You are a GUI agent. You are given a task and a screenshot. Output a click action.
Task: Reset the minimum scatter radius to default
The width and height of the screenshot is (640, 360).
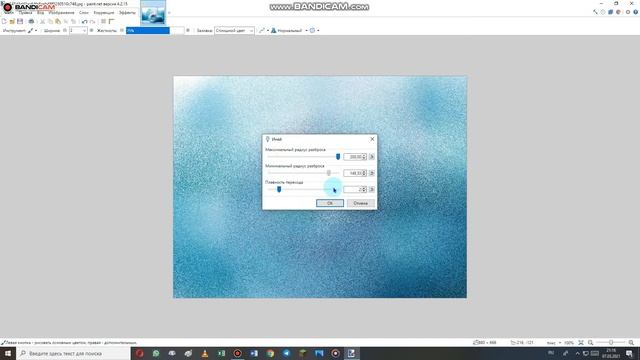pos(371,173)
